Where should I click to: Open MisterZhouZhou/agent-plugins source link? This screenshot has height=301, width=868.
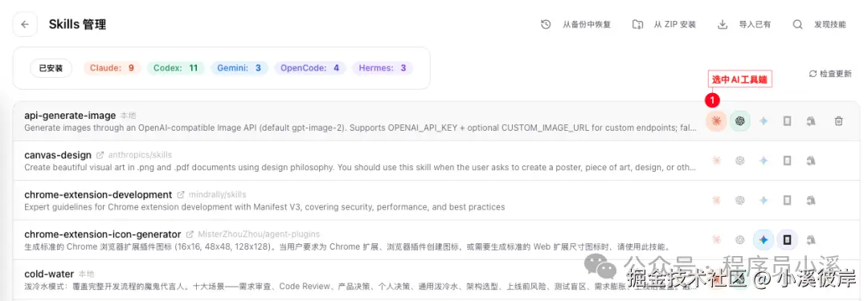[x=259, y=234]
